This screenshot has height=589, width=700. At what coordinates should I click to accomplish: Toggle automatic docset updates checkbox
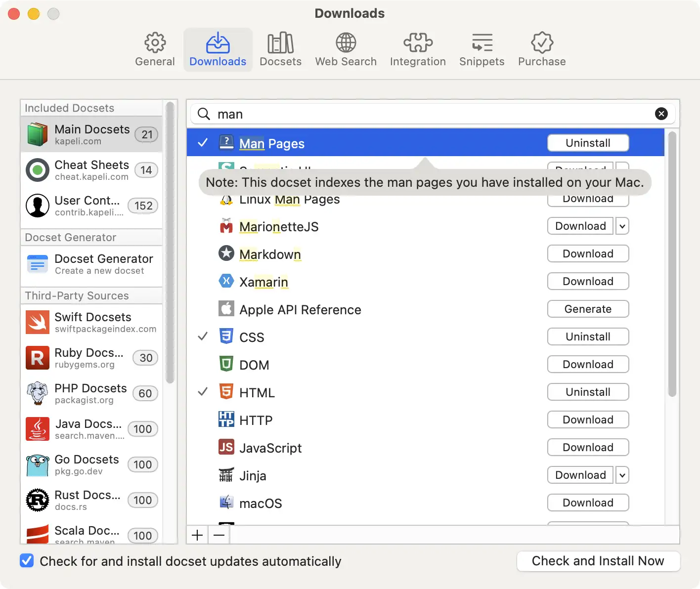[x=27, y=561]
